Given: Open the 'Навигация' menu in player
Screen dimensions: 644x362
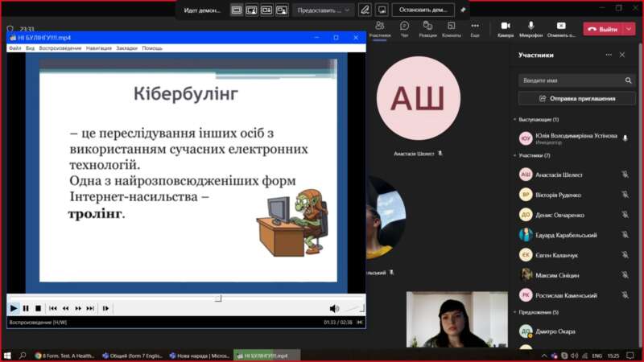Looking at the screenshot, I should [99, 48].
